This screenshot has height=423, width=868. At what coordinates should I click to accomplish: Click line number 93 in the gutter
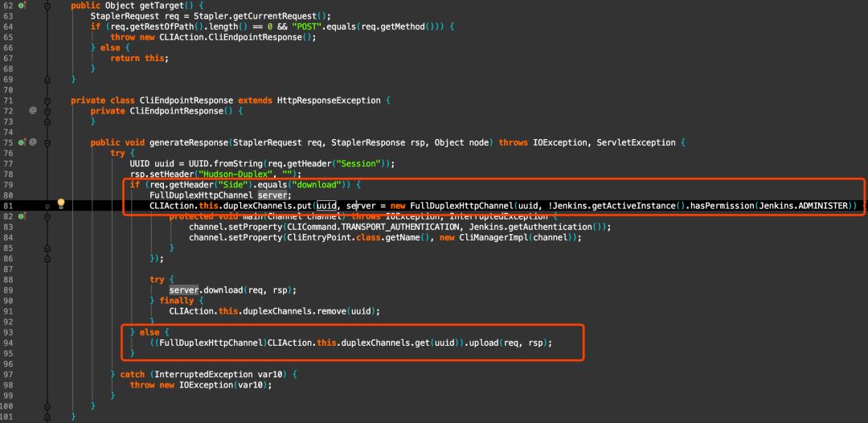[x=8, y=332]
